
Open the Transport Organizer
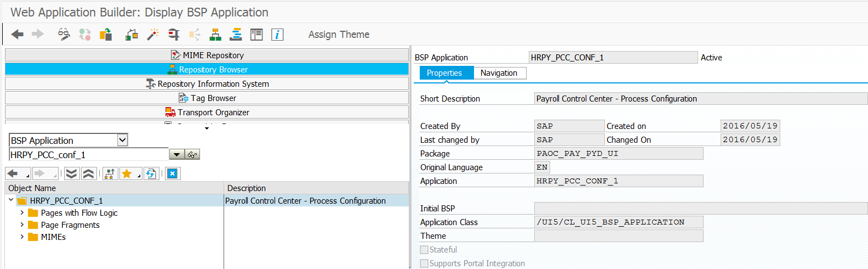pyautogui.click(x=207, y=113)
